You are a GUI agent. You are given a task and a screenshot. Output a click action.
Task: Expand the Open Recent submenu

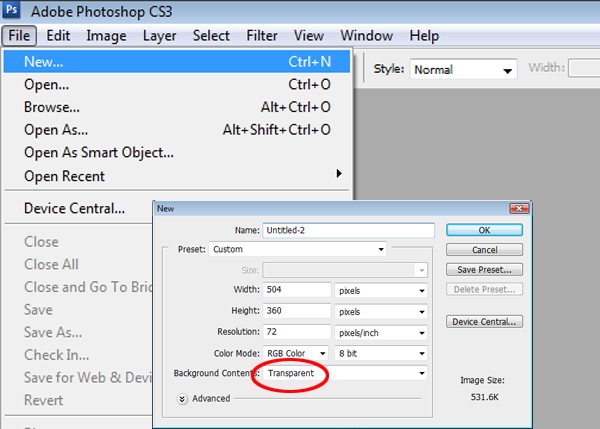tap(177, 176)
